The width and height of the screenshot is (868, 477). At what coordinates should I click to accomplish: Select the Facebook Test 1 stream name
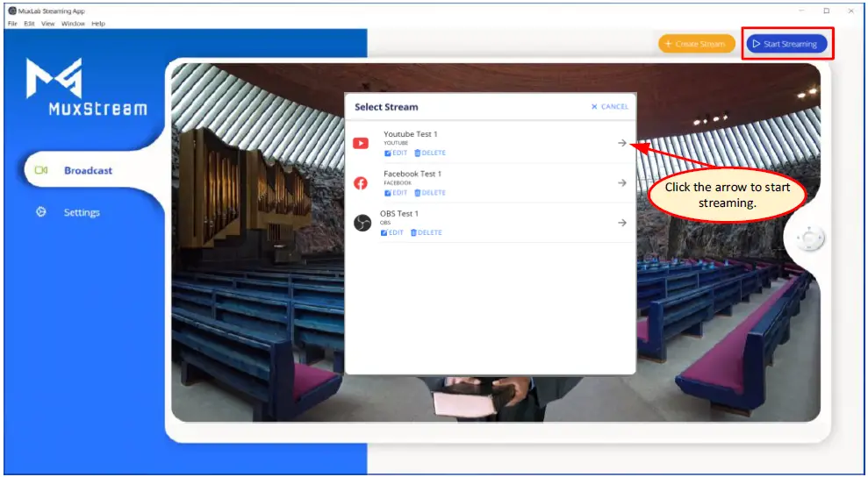[412, 174]
